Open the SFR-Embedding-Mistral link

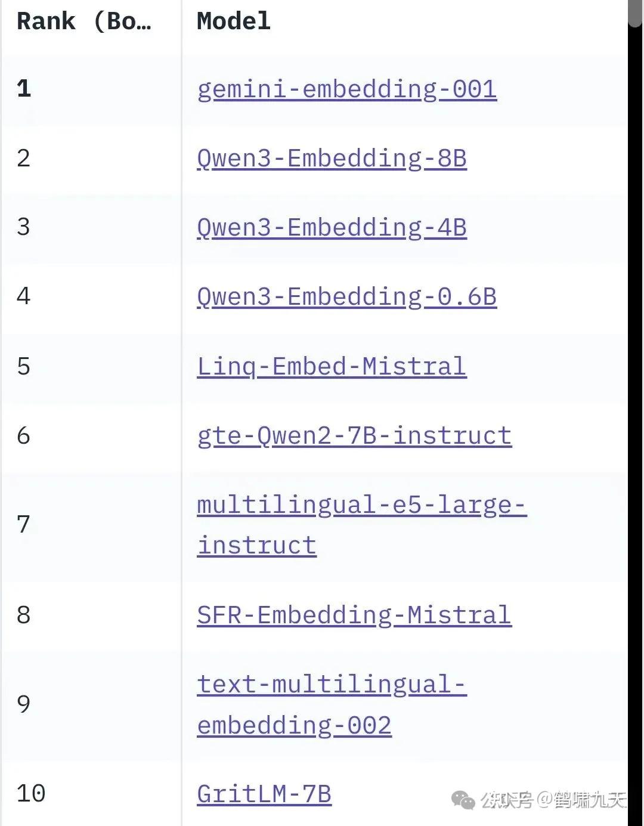coord(354,615)
